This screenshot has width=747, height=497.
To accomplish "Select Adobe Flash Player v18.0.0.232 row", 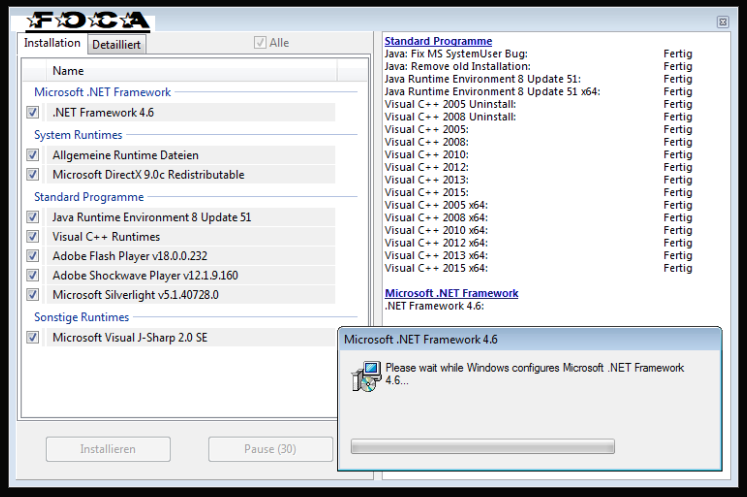I will coord(191,256).
